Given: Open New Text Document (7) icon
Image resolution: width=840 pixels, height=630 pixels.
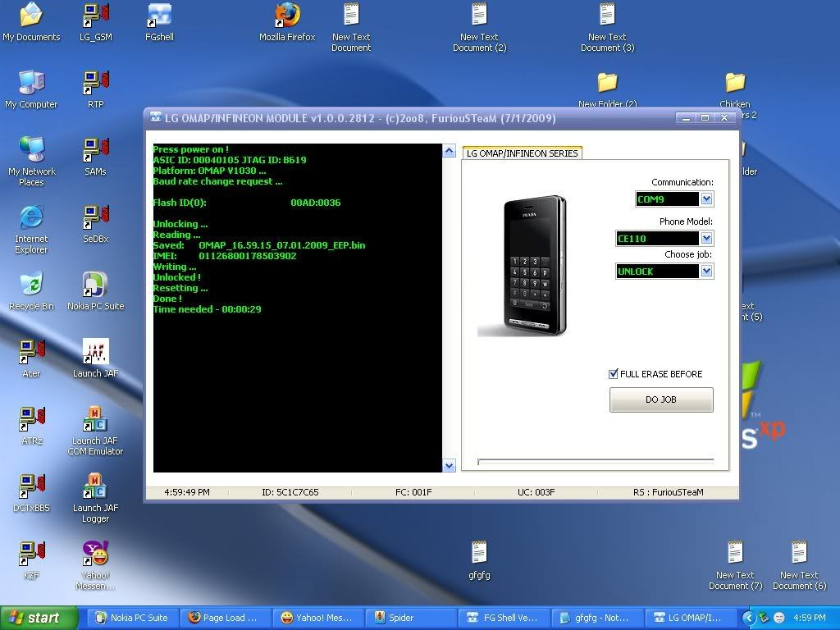Looking at the screenshot, I should [736, 566].
